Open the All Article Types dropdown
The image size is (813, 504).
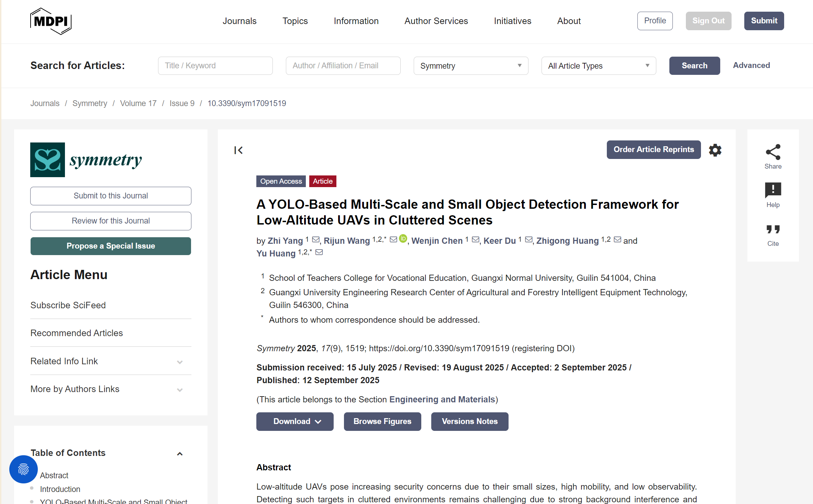[x=598, y=66]
